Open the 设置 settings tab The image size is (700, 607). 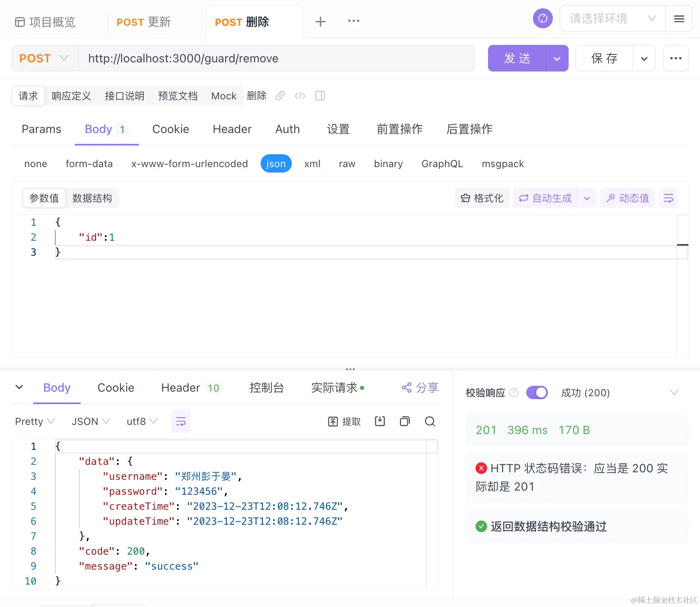338,129
